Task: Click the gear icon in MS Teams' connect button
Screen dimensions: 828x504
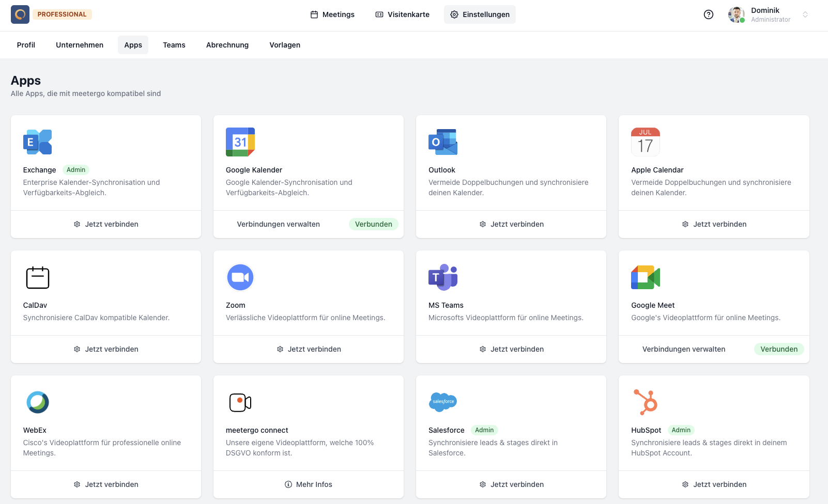Action: 483,349
